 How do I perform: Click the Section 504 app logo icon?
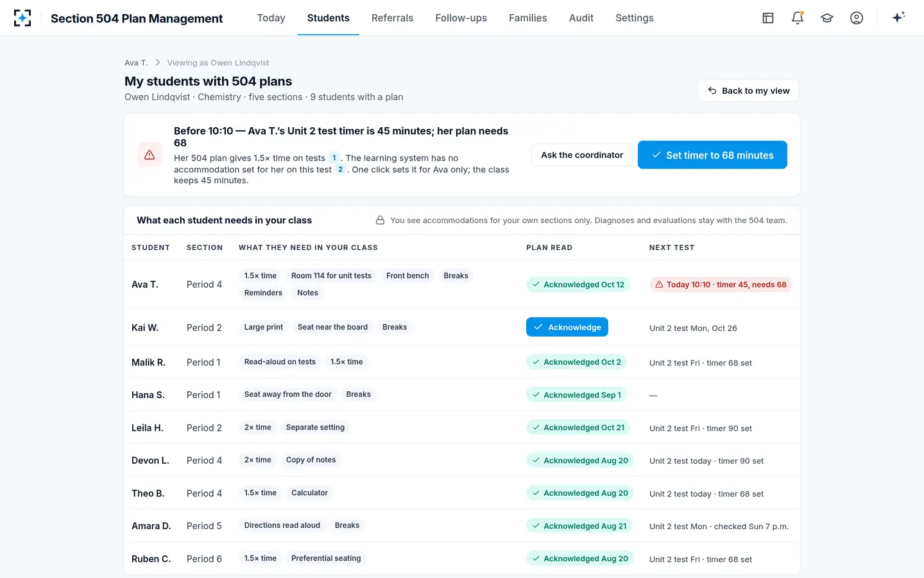tap(22, 18)
